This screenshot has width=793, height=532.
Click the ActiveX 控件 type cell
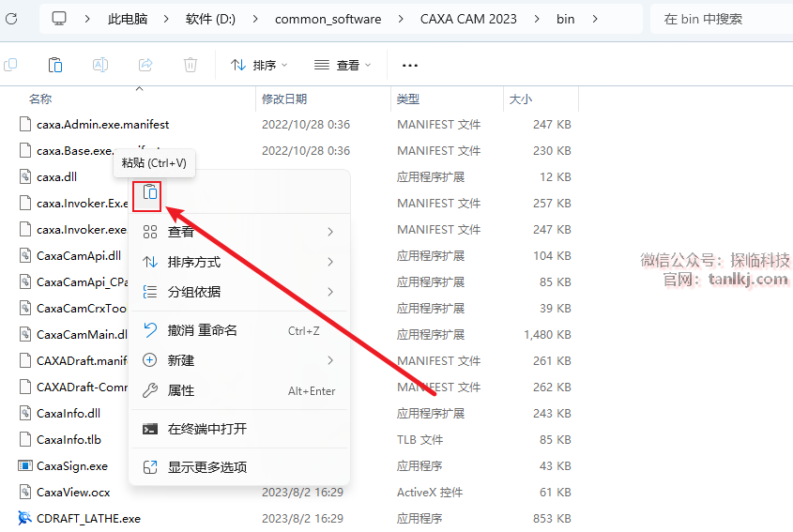coord(430,492)
